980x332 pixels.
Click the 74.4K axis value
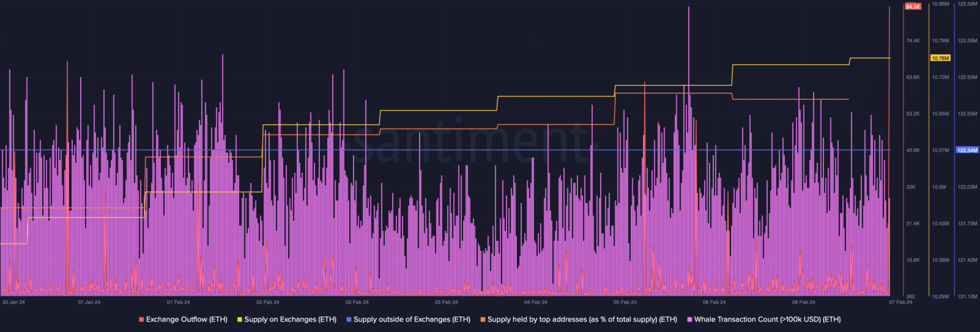[x=913, y=40]
